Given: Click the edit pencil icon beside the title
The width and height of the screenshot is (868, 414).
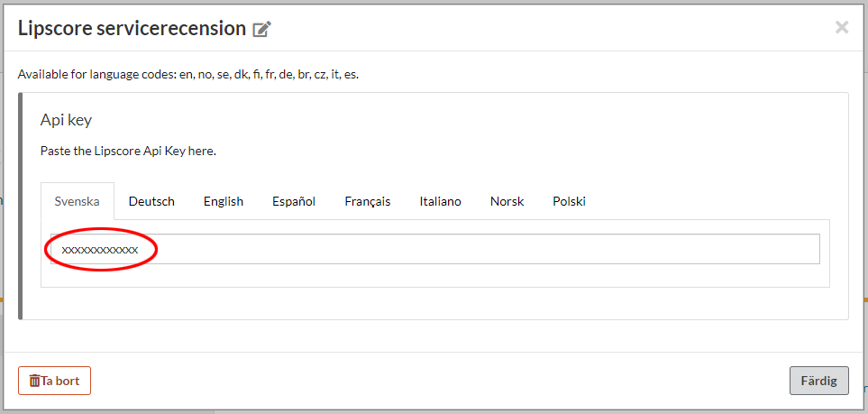Looking at the screenshot, I should point(262,29).
